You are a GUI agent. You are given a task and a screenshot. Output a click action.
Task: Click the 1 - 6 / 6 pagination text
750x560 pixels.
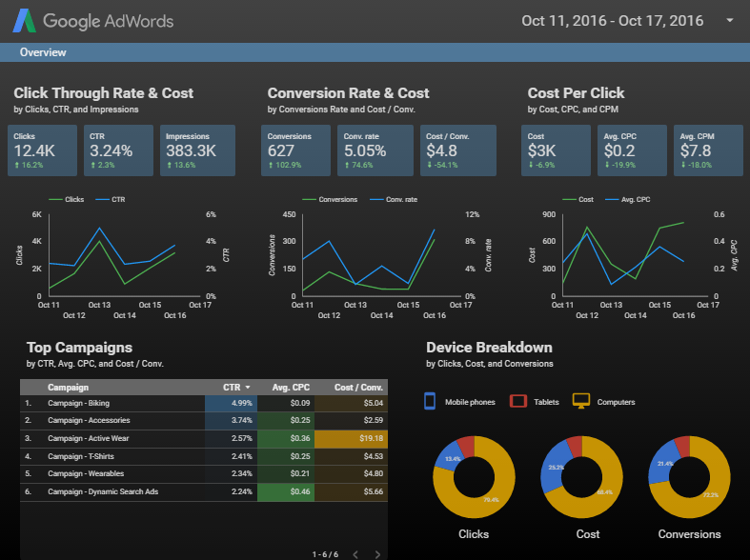(x=325, y=554)
